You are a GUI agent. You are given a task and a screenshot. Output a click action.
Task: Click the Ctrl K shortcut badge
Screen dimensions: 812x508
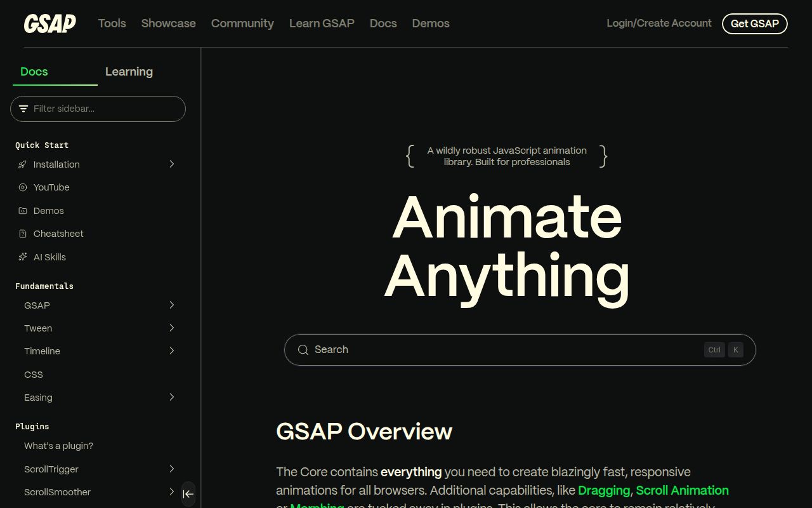point(724,350)
